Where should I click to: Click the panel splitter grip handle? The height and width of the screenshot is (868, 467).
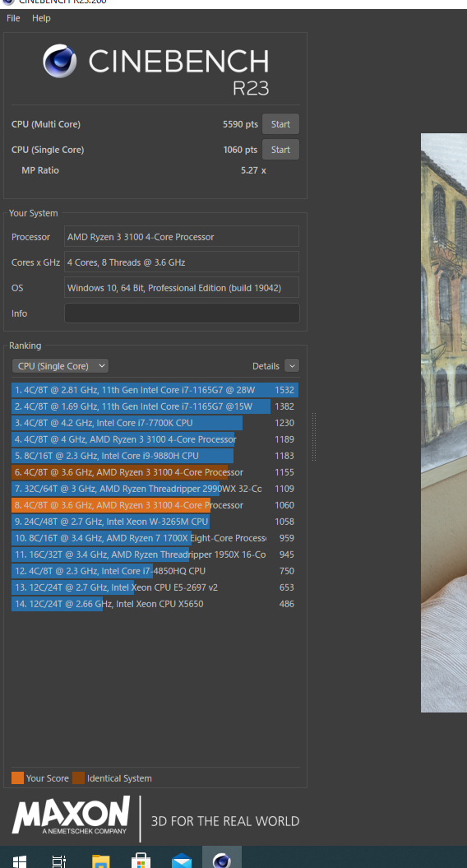(x=314, y=436)
